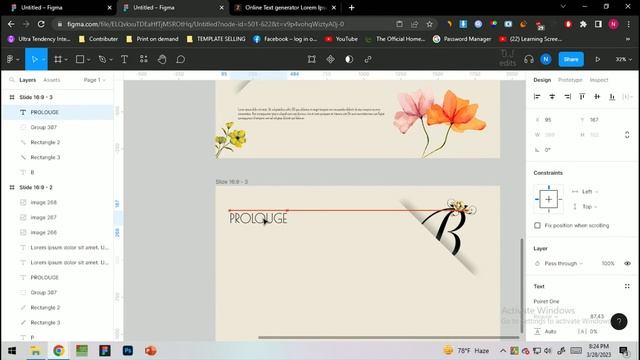
Task: Click the X position field
Action: 553,120
